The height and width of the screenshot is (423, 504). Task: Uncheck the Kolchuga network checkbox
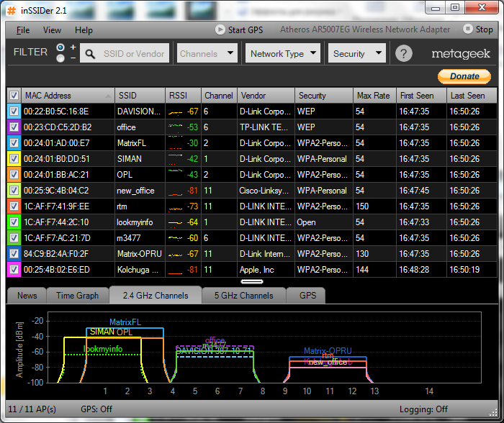point(14,270)
